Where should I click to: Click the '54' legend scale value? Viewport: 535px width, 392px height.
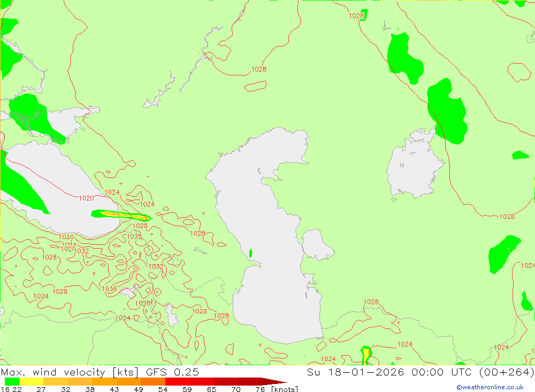[x=163, y=389]
